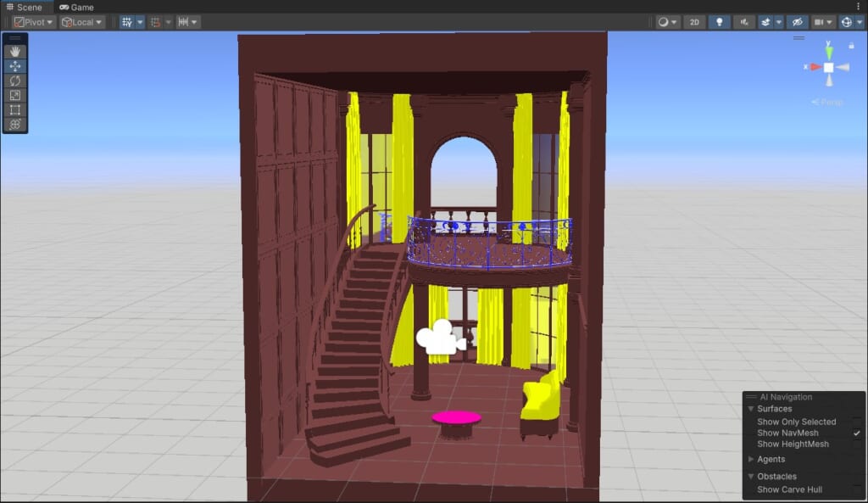Screen dimensions: 868x503
Task: Switch Persp projection label under gizmo
Action: (x=828, y=102)
